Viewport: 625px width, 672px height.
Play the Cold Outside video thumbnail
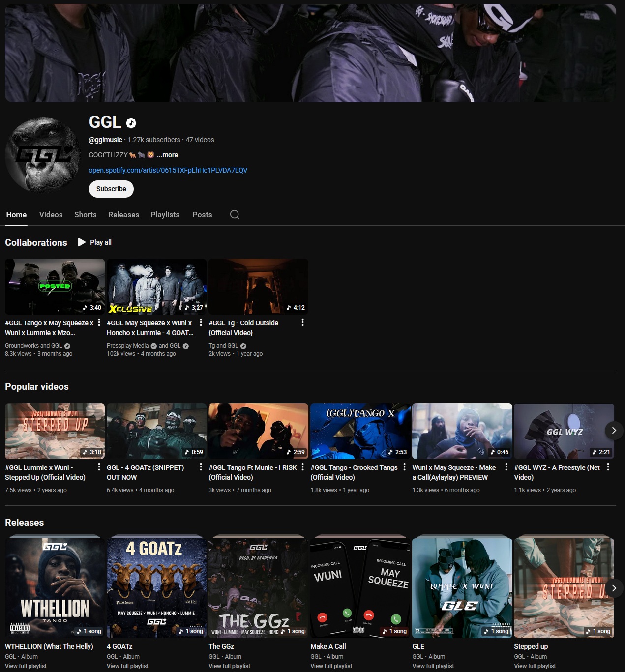[258, 287]
